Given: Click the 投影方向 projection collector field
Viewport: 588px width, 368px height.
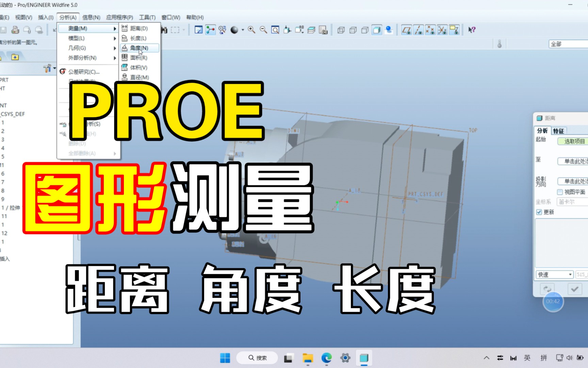Looking at the screenshot, I should click(573, 181).
